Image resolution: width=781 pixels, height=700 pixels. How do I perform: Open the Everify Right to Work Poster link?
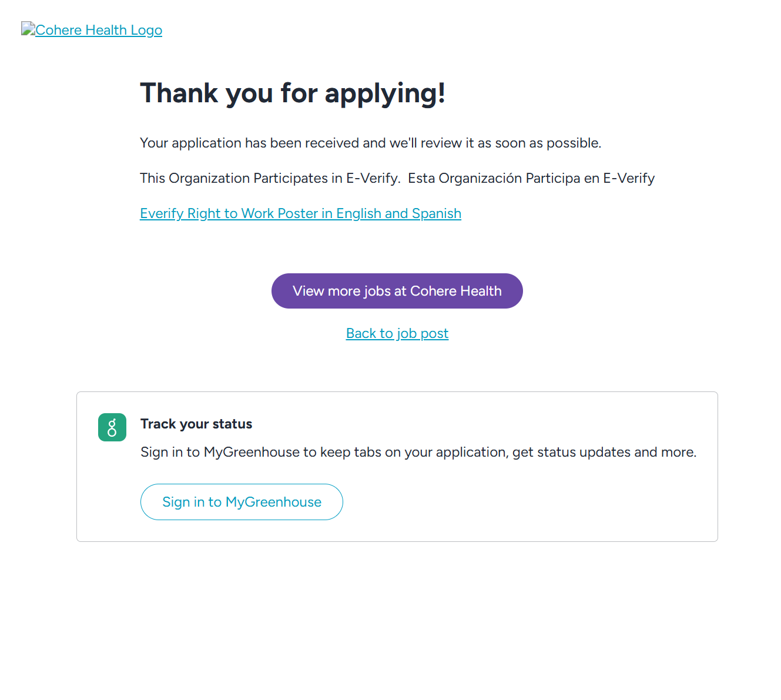pos(300,213)
